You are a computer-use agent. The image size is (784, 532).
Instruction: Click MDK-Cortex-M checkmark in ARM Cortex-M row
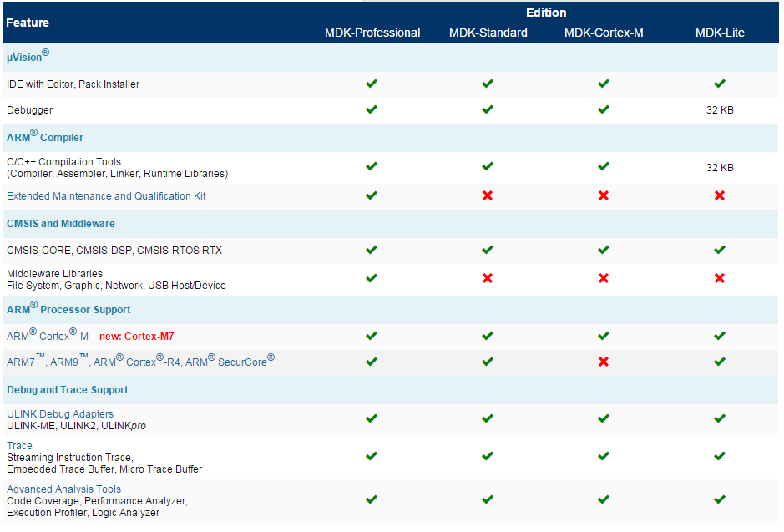(604, 336)
